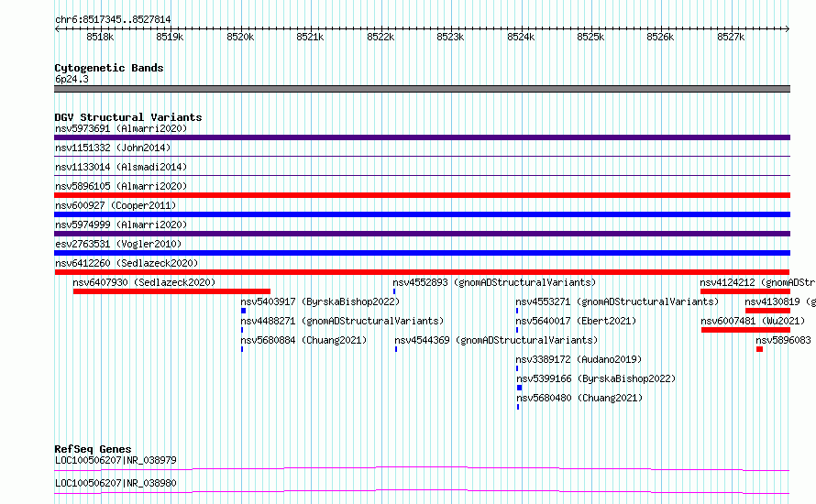816x504 pixels.
Task: Select the nsv3389172 (Audano2019) label
Action: pyautogui.click(x=579, y=359)
